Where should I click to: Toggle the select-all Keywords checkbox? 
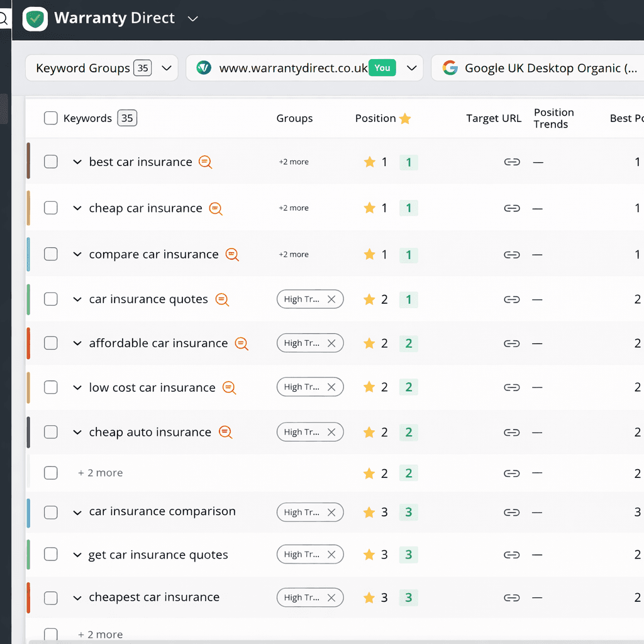[51, 118]
